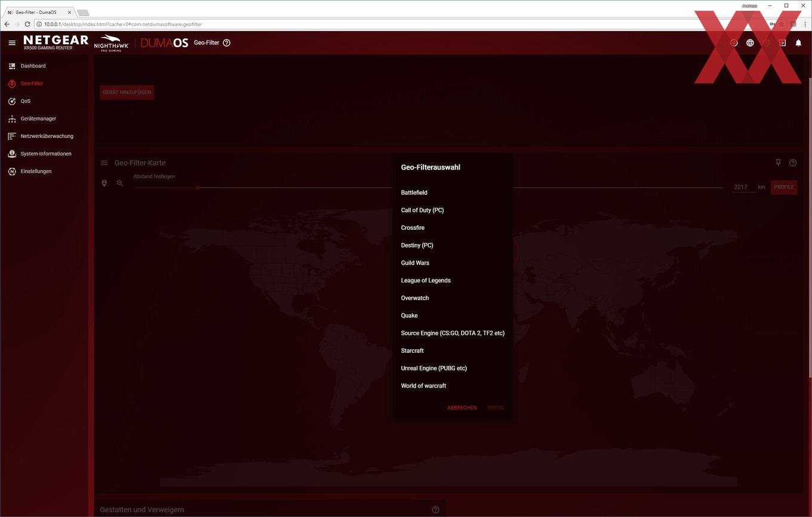This screenshot has height=517, width=812.
Task: Click the Geo-Filter sidebar icon
Action: (x=12, y=84)
